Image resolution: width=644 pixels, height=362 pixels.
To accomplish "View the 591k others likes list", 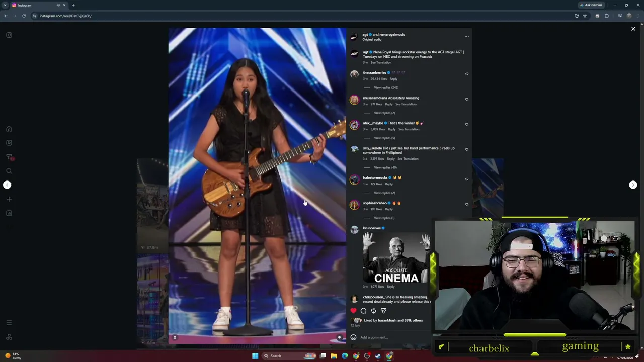I will coord(414,320).
